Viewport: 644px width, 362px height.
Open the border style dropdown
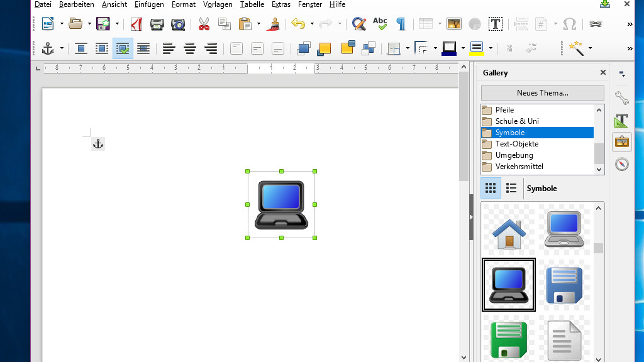pos(435,48)
